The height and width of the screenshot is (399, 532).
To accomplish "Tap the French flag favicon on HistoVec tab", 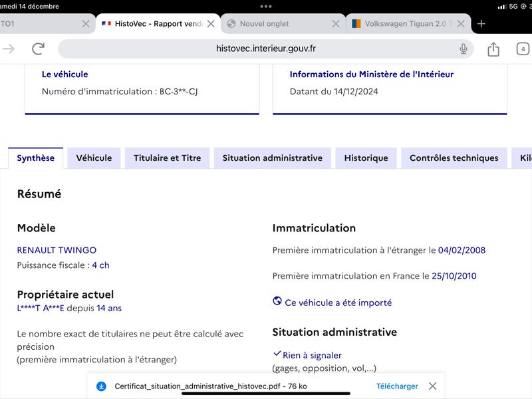I will point(106,23).
